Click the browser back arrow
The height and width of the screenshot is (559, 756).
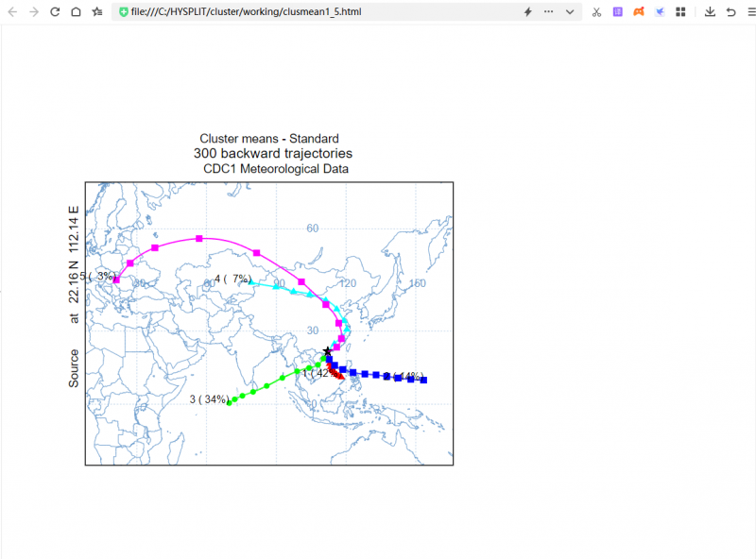click(x=12, y=12)
